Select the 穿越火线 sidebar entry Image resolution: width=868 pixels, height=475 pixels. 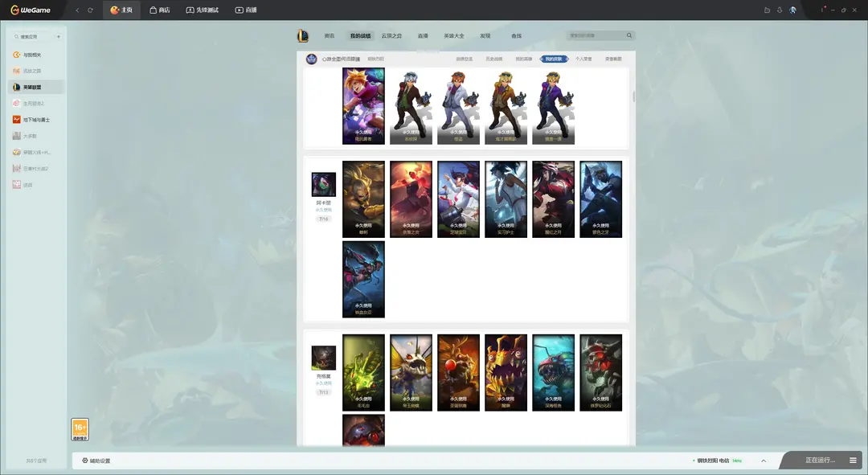click(36, 152)
